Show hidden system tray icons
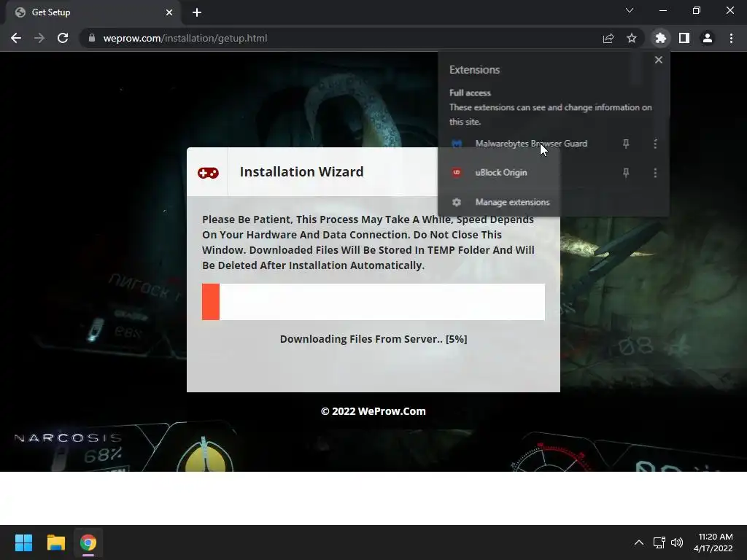The width and height of the screenshot is (747, 560). [639, 542]
